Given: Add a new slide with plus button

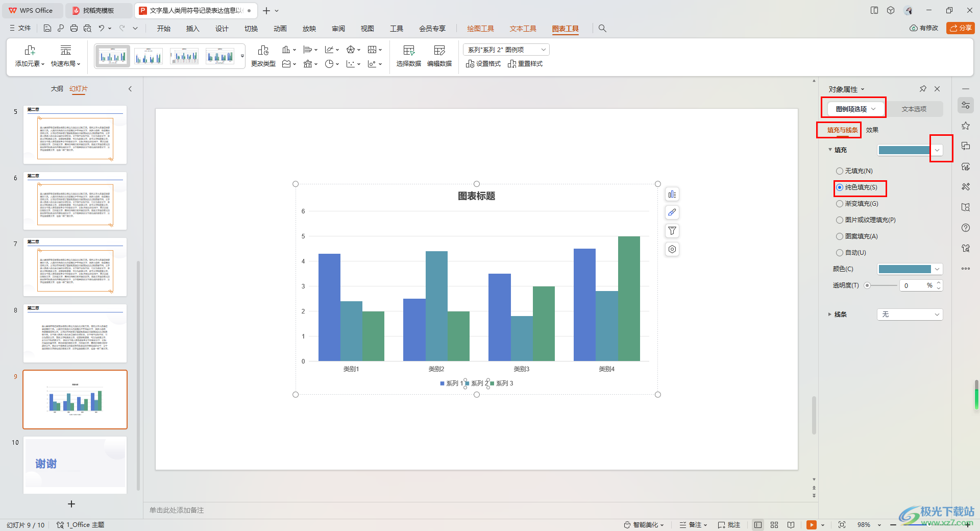Looking at the screenshot, I should 71,504.
